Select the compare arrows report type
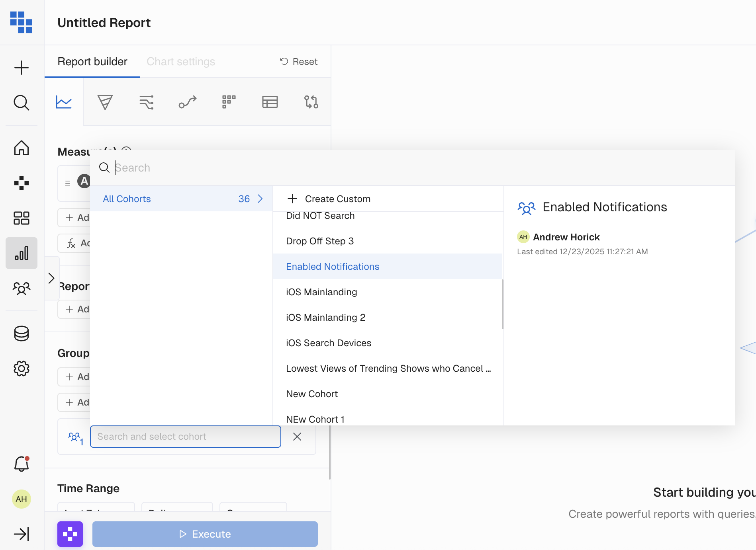The width and height of the screenshot is (756, 550). (x=311, y=102)
